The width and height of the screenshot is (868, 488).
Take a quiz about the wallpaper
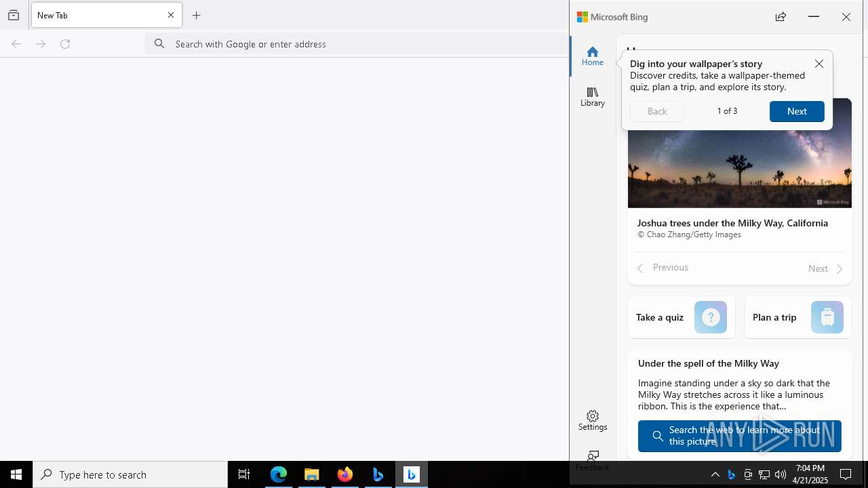681,317
